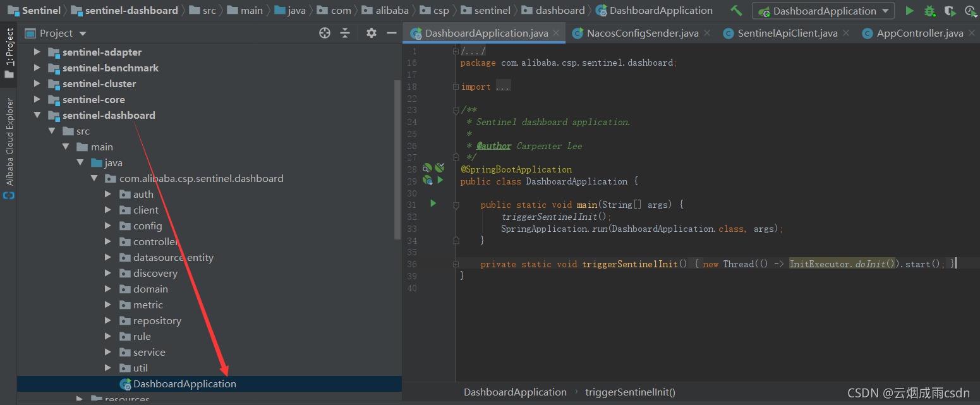This screenshot has width=980, height=405.
Task: Click the run gutter icon at line 31
Action: 433,203
